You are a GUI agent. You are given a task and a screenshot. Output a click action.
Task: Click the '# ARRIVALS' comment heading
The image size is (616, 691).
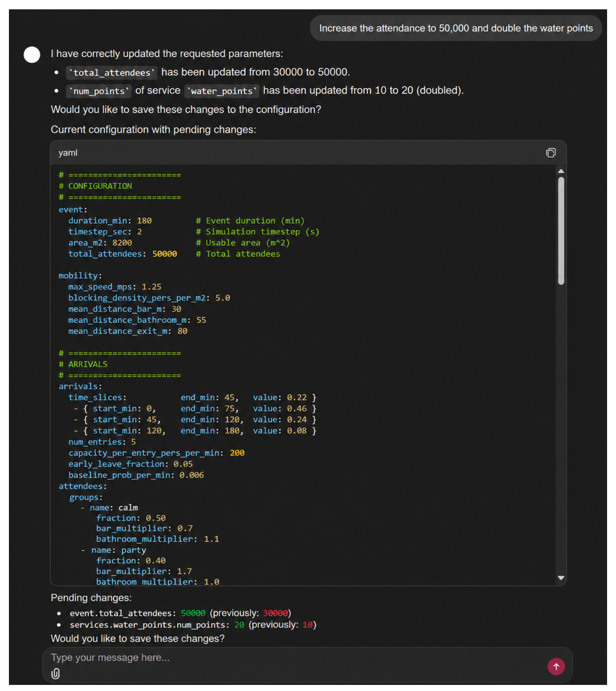click(x=83, y=364)
